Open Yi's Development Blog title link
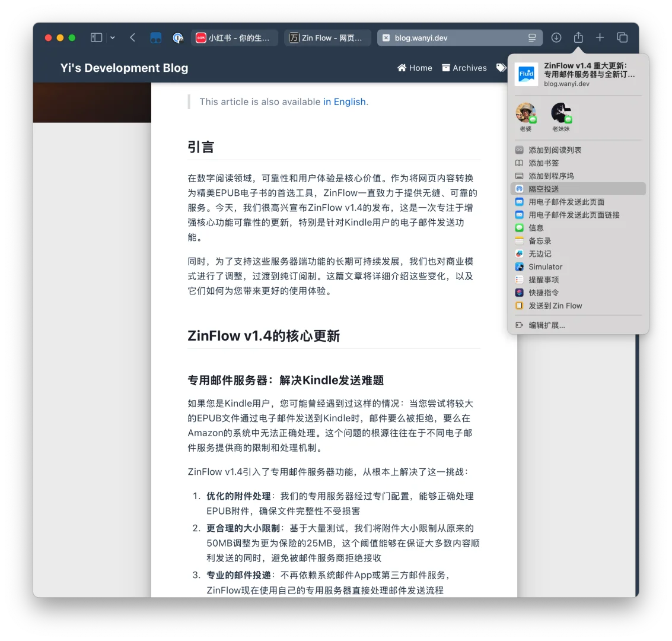672x641 pixels. (124, 68)
